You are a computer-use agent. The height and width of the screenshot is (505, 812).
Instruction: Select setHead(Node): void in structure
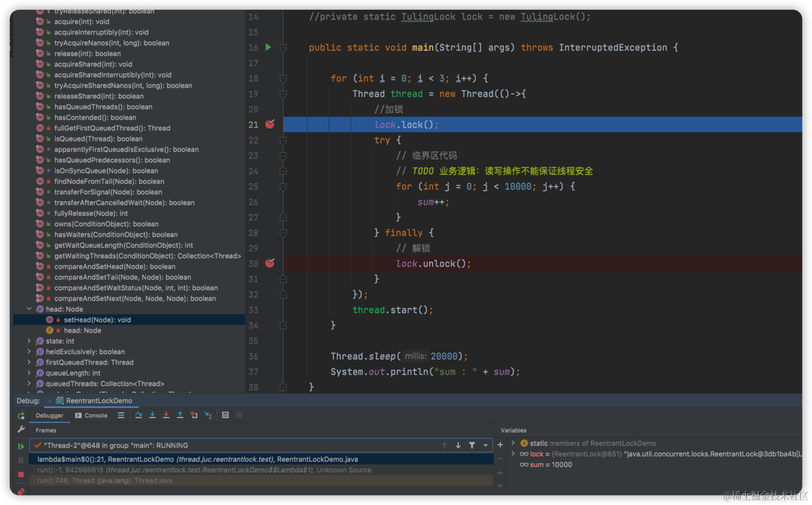point(129,320)
